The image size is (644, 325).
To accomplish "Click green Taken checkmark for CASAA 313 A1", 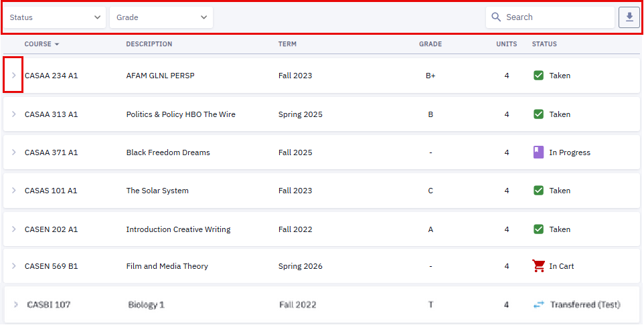I will coord(538,114).
